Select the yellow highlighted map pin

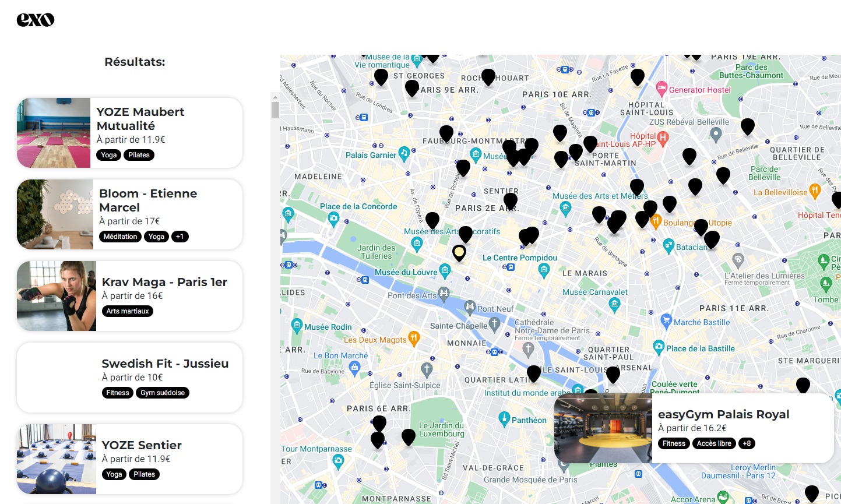point(459,253)
